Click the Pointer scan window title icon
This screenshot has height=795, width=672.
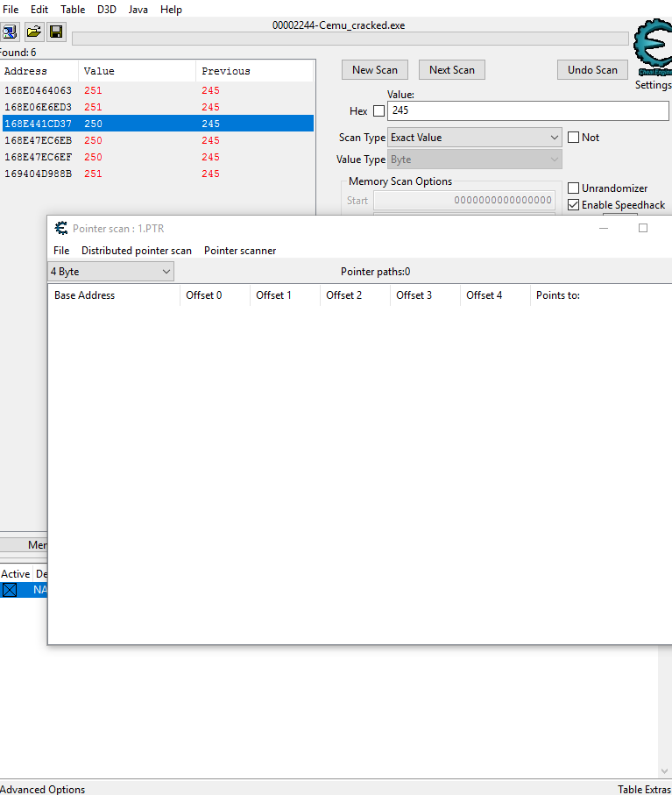point(61,229)
